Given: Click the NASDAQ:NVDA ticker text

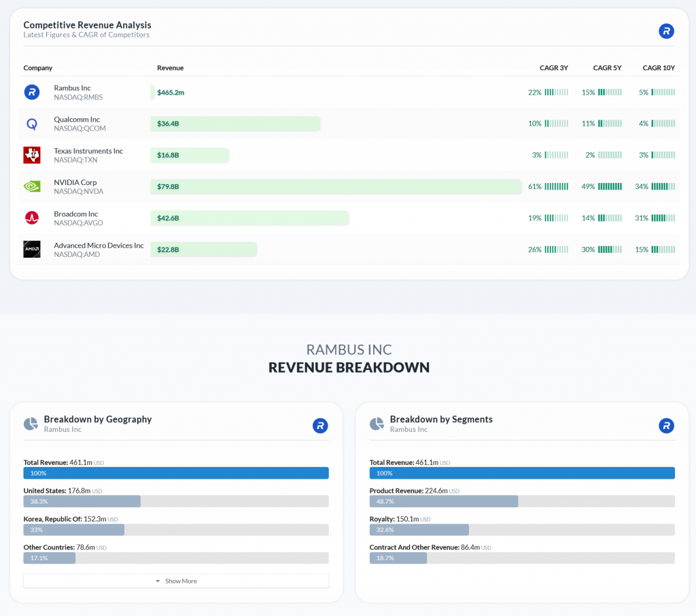Looking at the screenshot, I should point(79,192).
